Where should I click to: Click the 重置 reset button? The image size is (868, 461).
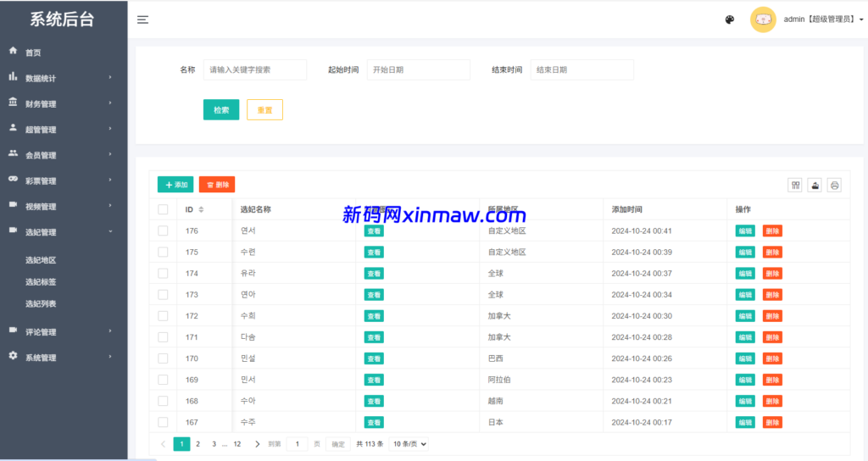click(264, 109)
